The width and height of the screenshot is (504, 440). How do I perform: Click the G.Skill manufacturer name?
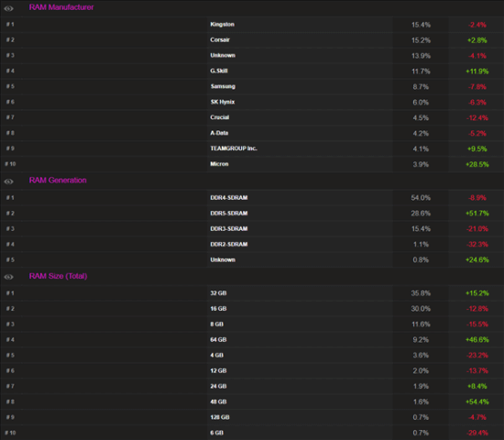(219, 71)
